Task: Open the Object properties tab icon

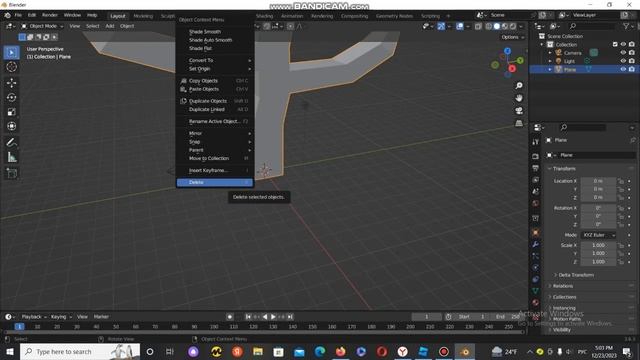Action: point(536,233)
